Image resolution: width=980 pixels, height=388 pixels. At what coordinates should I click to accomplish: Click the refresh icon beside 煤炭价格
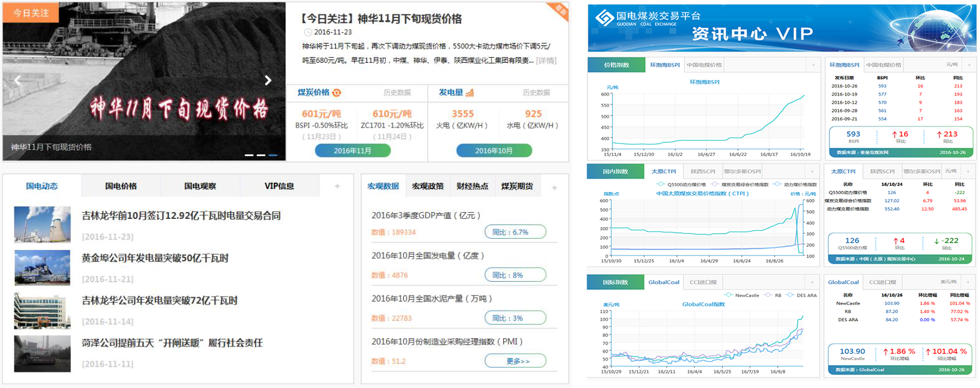337,93
